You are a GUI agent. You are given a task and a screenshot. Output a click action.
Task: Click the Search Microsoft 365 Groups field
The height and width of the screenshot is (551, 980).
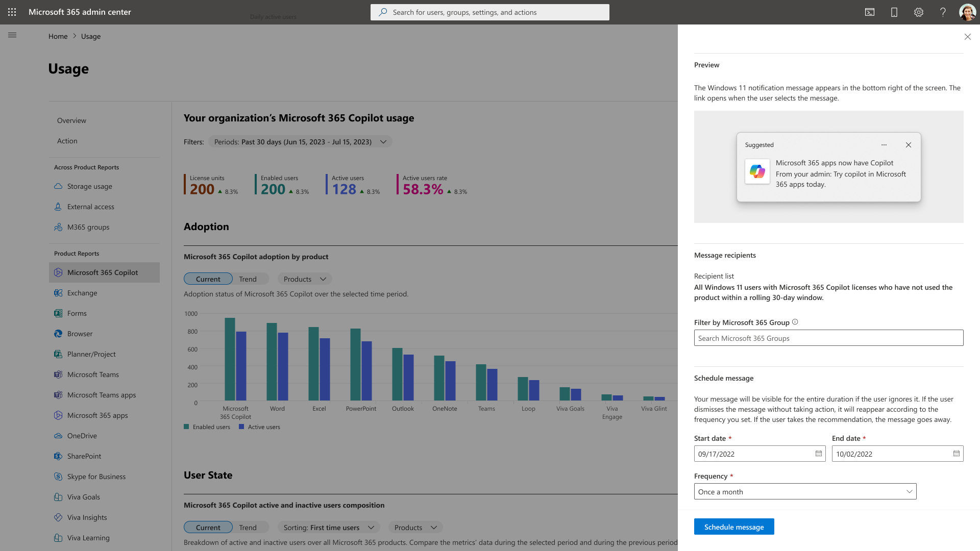pos(828,338)
